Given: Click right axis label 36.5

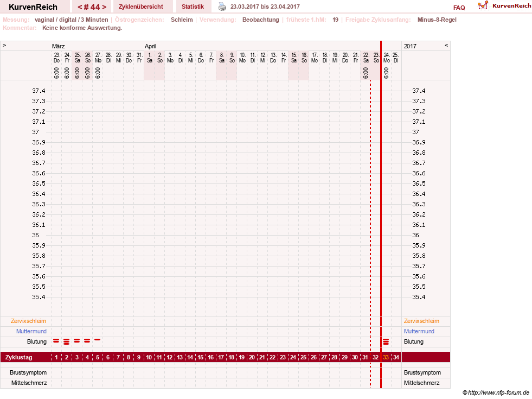Looking at the screenshot, I should pos(419,183).
